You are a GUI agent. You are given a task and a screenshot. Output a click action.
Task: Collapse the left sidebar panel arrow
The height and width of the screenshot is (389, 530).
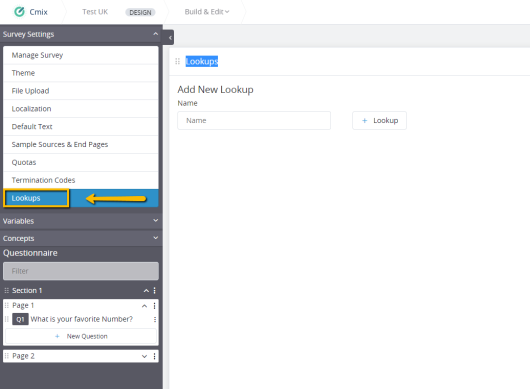[169, 38]
